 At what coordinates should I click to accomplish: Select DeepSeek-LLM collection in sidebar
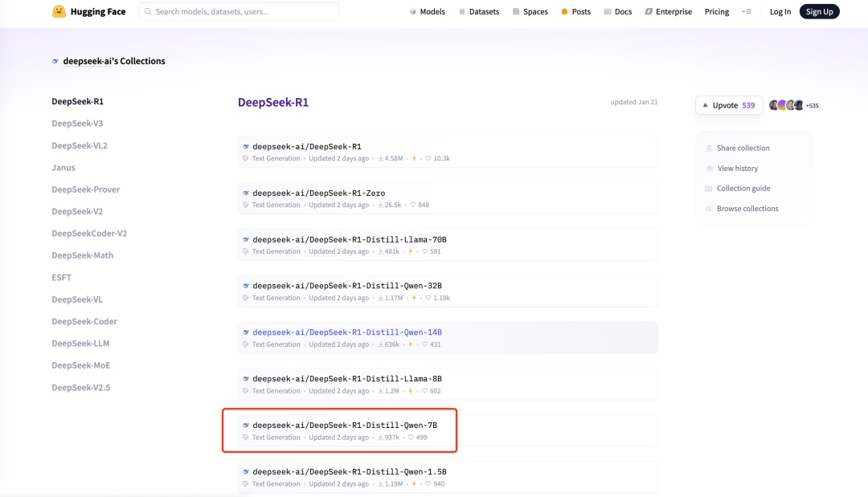point(80,344)
